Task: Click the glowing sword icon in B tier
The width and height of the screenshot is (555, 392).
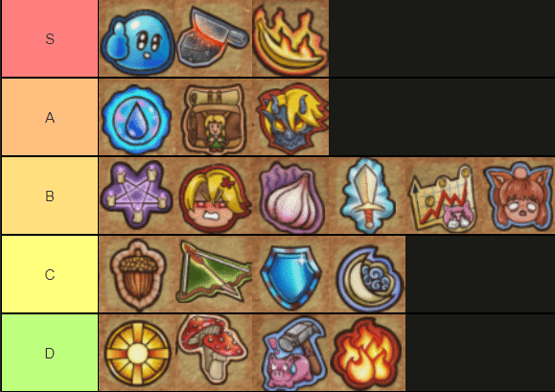Action: [367, 196]
